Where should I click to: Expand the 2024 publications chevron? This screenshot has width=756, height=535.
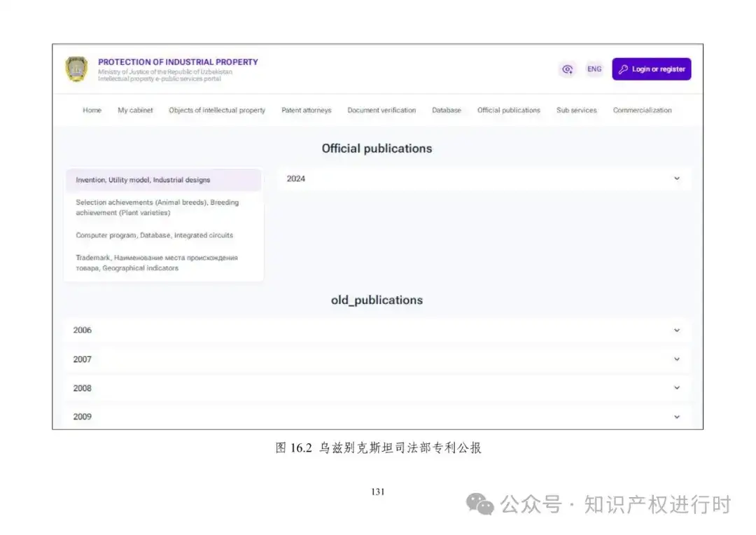tap(676, 179)
